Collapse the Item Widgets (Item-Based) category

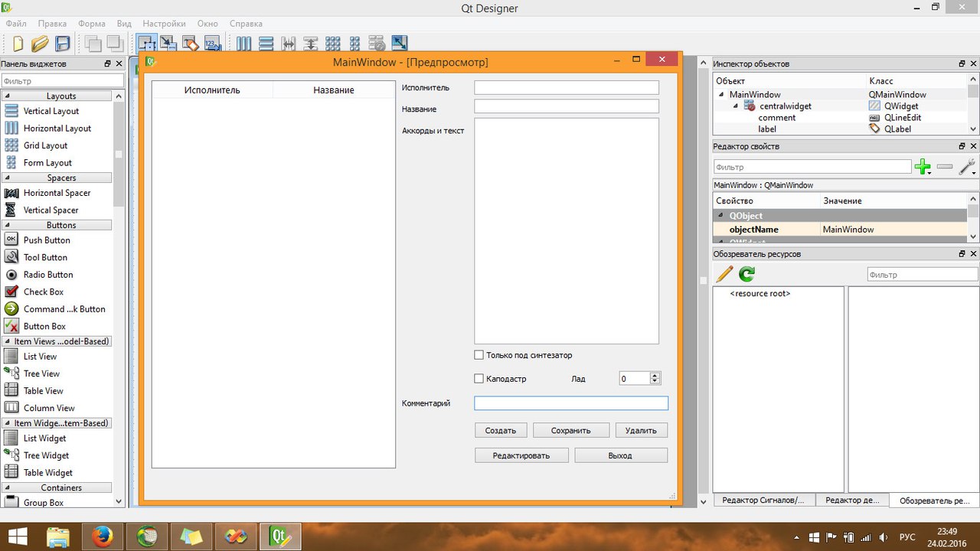click(x=8, y=423)
